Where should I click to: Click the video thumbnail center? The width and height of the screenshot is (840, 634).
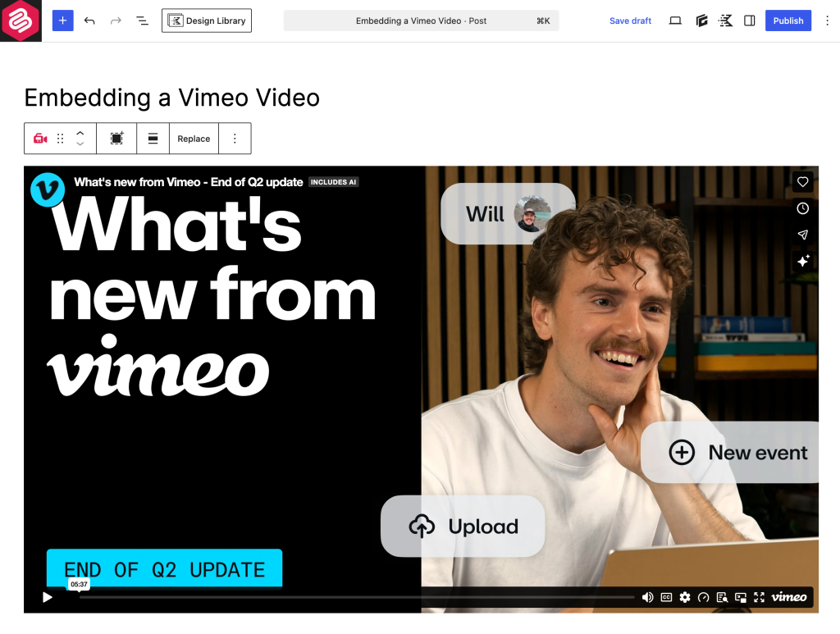421,390
